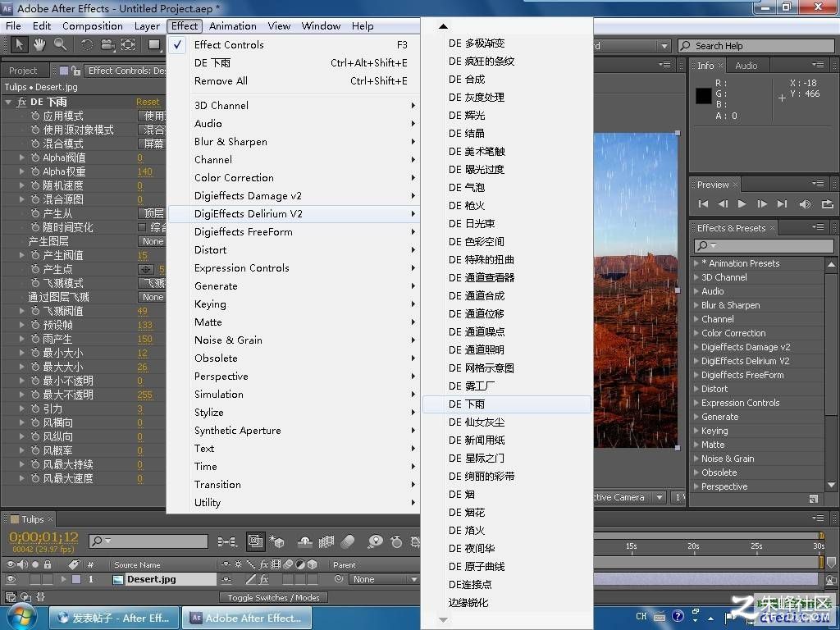Select the Rotation tool
This screenshot has width=840, height=630.
point(86,44)
